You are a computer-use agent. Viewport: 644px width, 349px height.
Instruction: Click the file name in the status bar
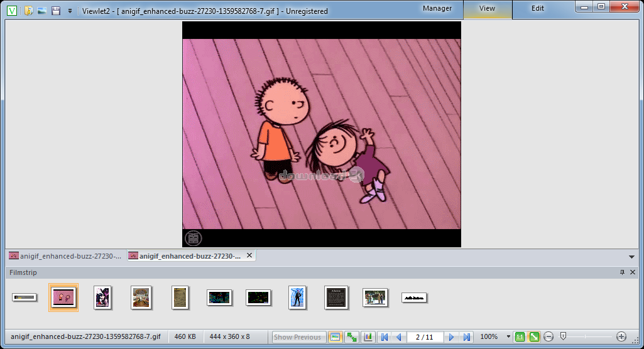(85, 336)
